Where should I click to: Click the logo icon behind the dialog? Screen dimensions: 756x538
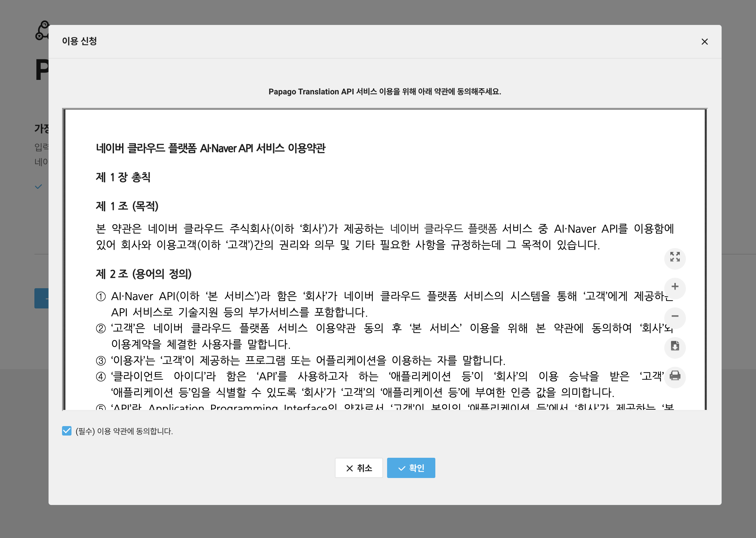(x=42, y=30)
